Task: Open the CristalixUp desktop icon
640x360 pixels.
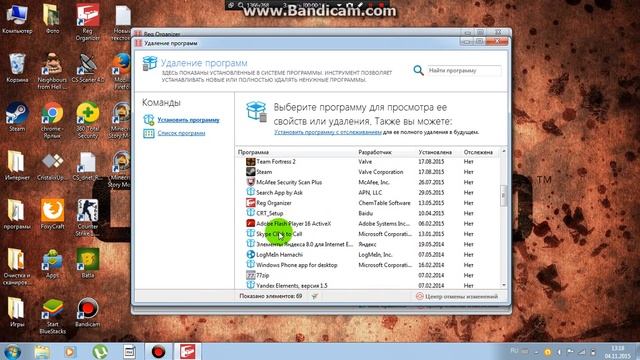Action: tap(52, 166)
